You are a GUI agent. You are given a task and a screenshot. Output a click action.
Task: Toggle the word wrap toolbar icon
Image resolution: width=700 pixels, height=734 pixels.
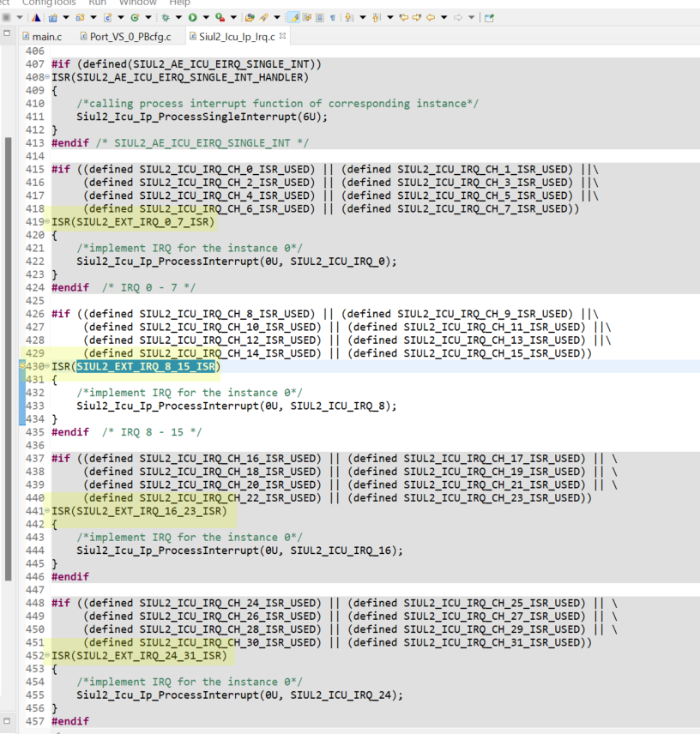pyautogui.click(x=307, y=18)
